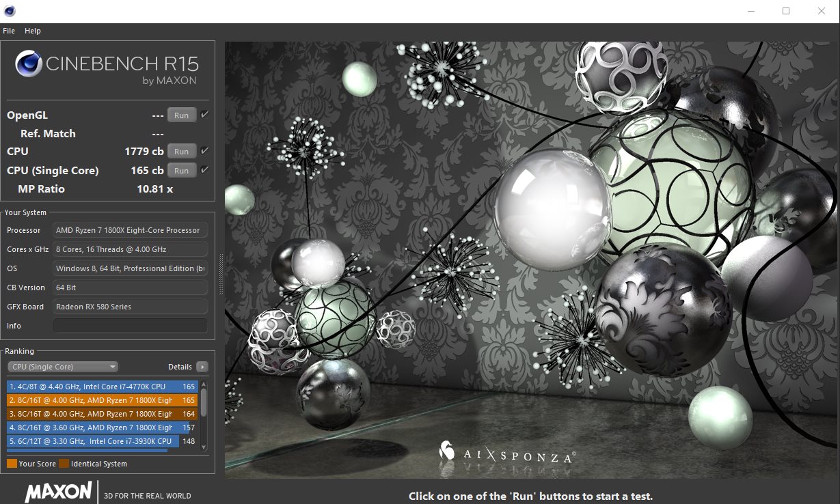Start the CPU (Single Core) test
840x504 pixels.
[181, 171]
